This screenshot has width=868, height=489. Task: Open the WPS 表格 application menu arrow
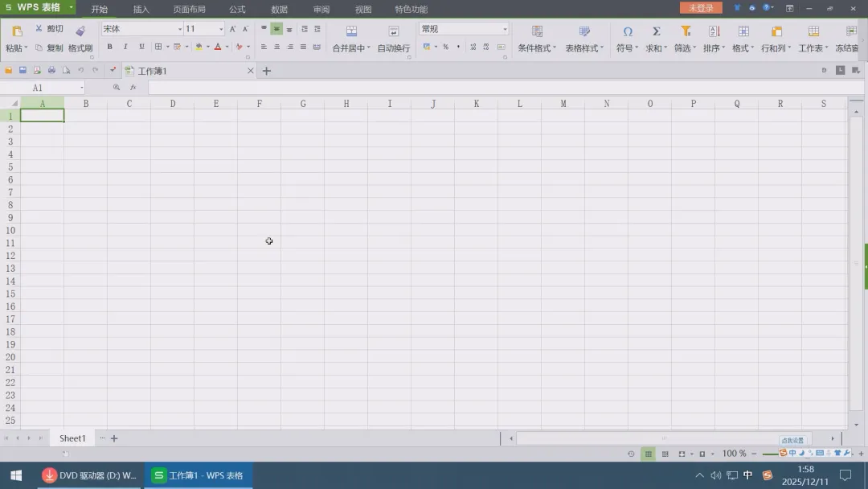(x=71, y=8)
